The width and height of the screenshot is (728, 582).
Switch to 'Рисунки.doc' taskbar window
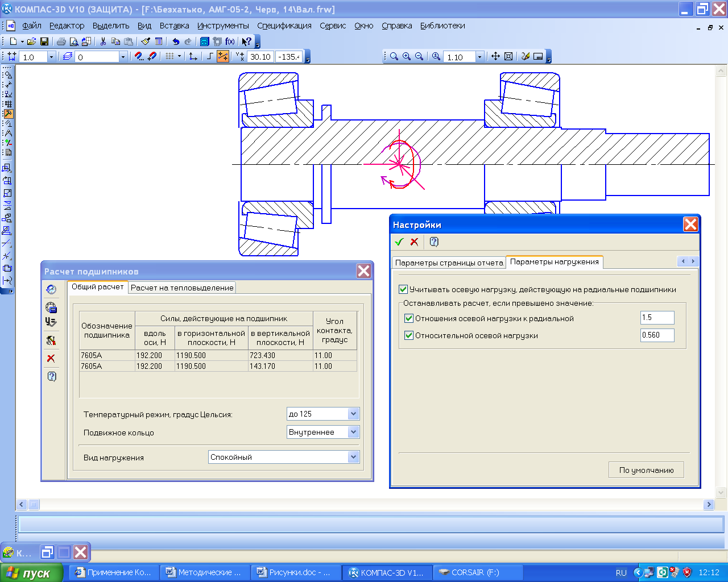(x=296, y=572)
